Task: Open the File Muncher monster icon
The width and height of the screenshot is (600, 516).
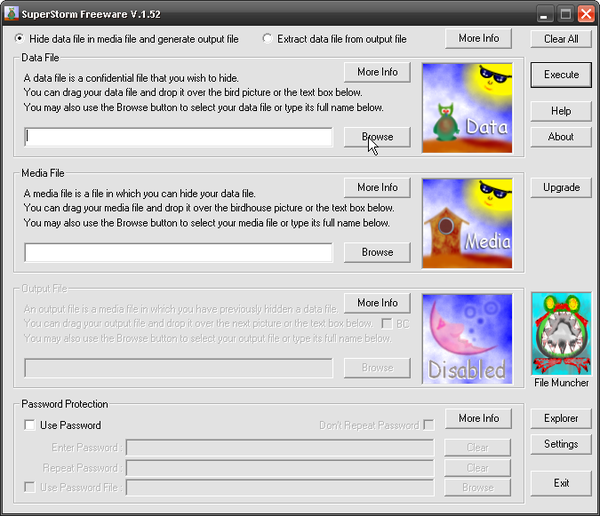Action: 561,334
